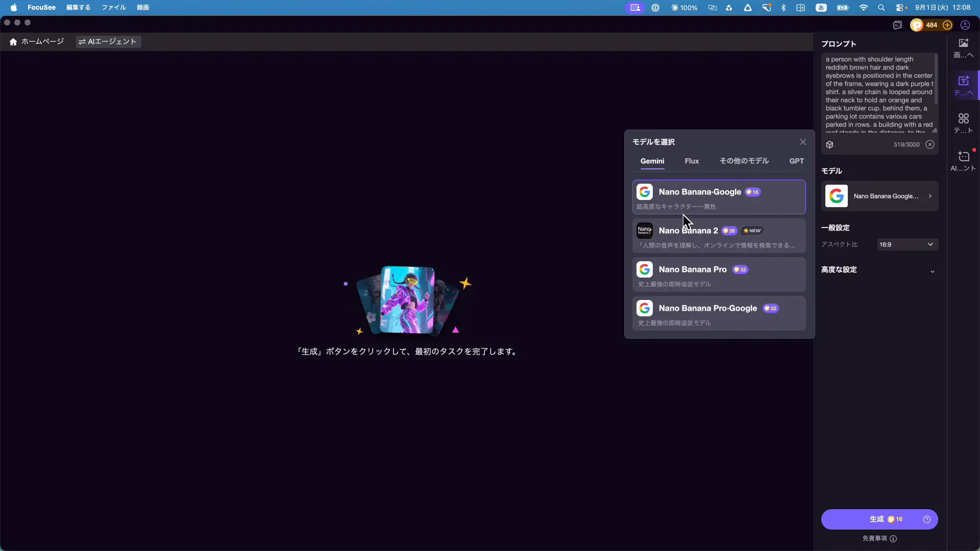Switch to the Gemini model tab
The width and height of the screenshot is (980, 551).
click(x=652, y=161)
